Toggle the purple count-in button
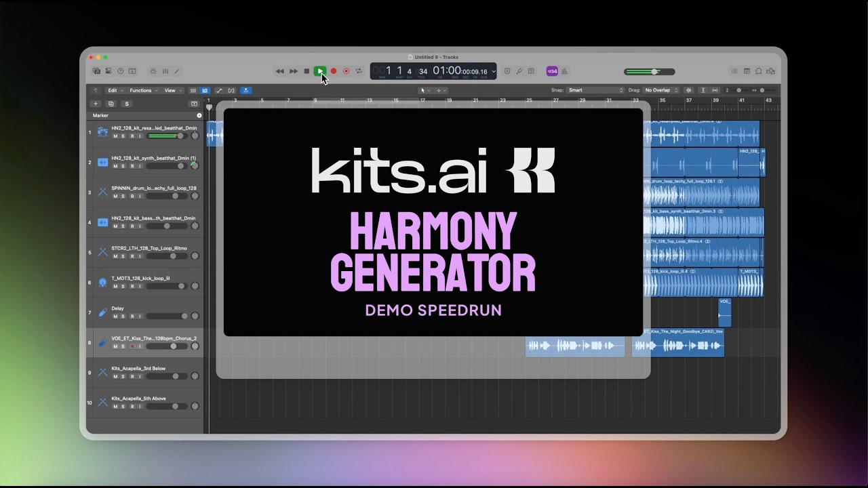Image resolution: width=868 pixels, height=488 pixels. pyautogui.click(x=552, y=71)
